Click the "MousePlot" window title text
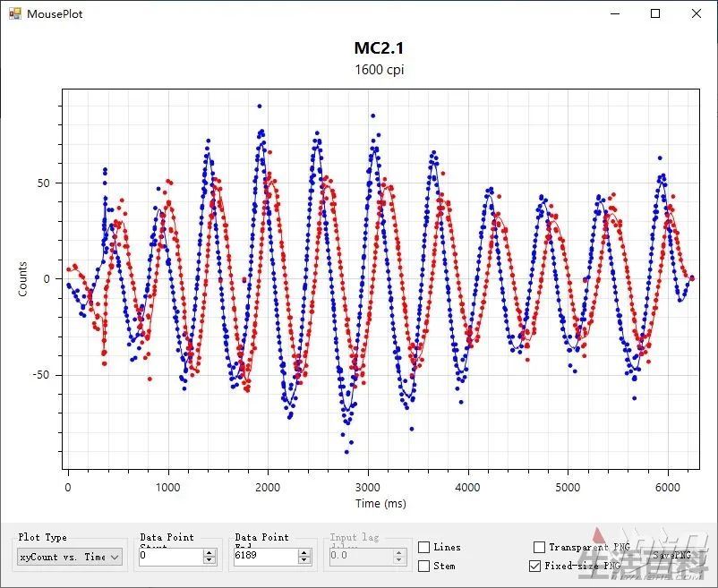Image resolution: width=718 pixels, height=588 pixels. (x=55, y=13)
